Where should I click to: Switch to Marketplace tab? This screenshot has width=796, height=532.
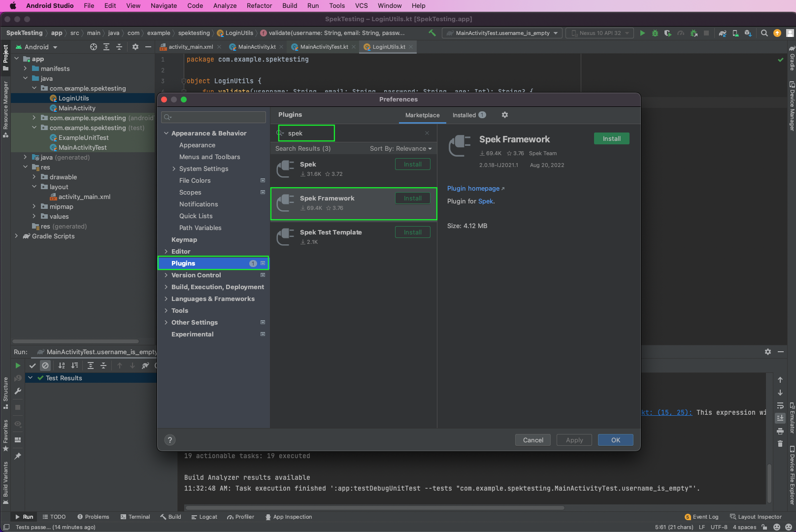click(422, 115)
